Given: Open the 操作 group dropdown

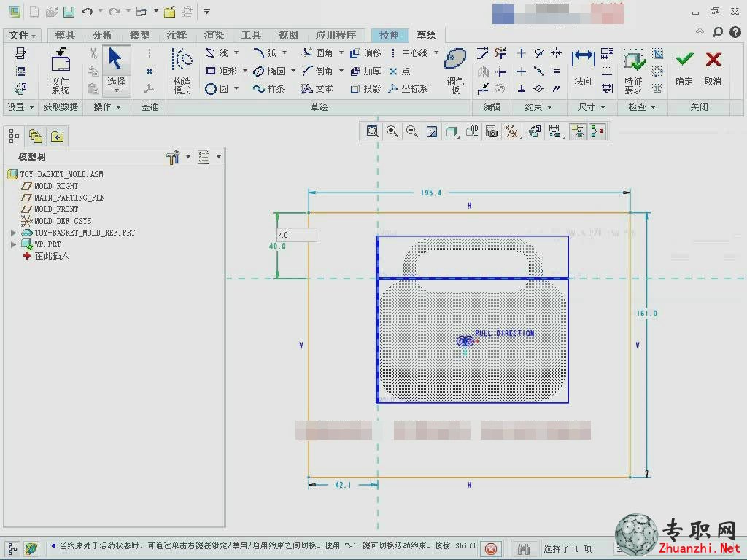Looking at the screenshot, I should click(x=107, y=107).
